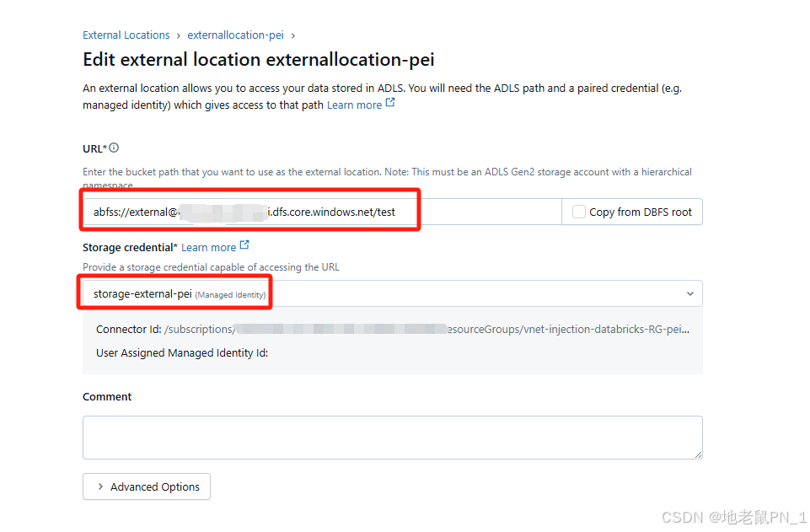Screen dimensions: 810x532
Task: Click the resize grip on the Comment box
Action: [698, 454]
